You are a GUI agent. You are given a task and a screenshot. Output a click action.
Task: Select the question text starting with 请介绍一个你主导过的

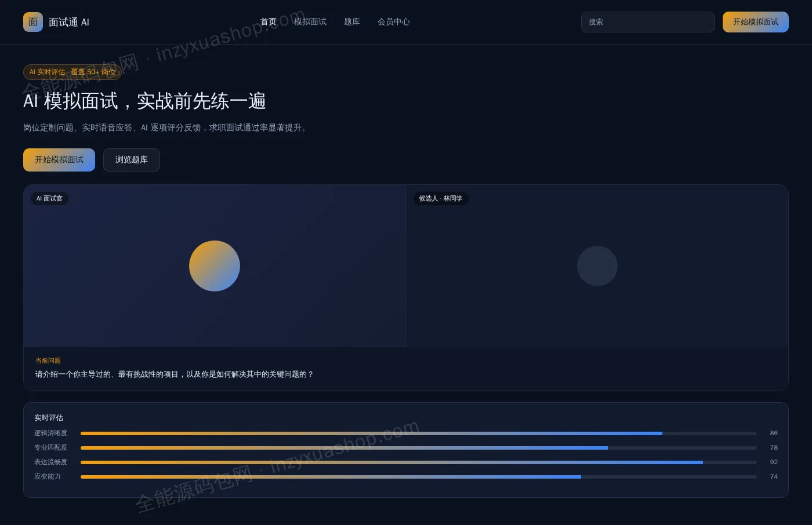(x=175, y=374)
